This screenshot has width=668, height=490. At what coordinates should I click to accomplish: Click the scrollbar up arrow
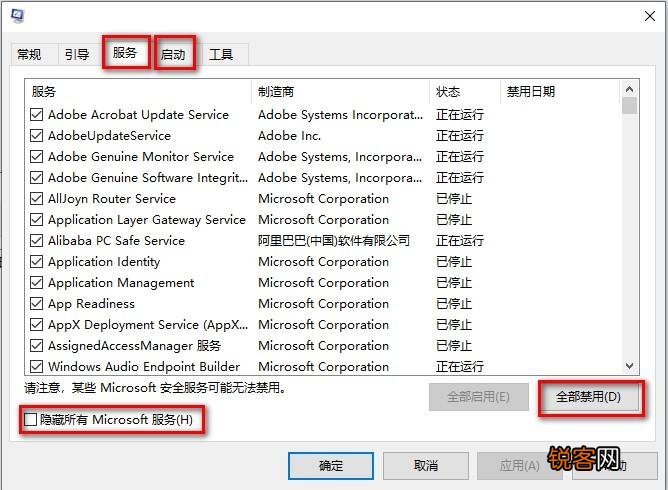629,89
